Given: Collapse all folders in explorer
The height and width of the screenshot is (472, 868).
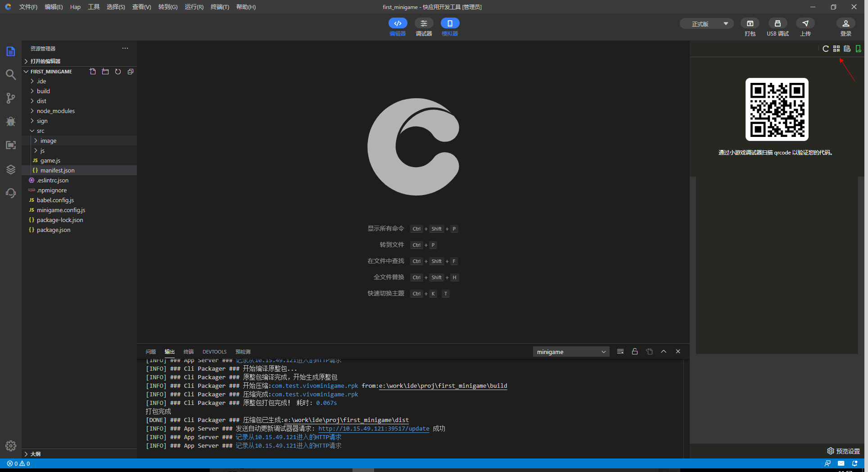Looking at the screenshot, I should point(131,72).
